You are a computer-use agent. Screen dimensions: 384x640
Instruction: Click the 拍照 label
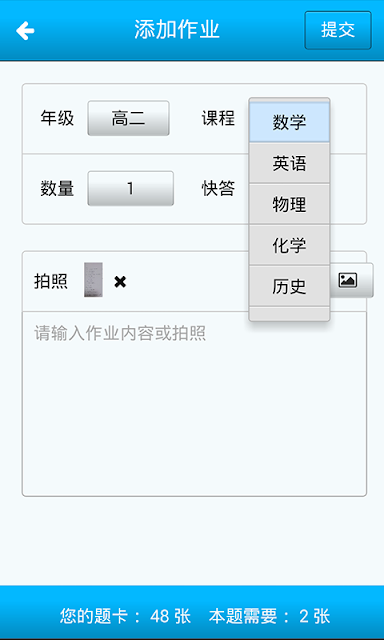point(51,282)
